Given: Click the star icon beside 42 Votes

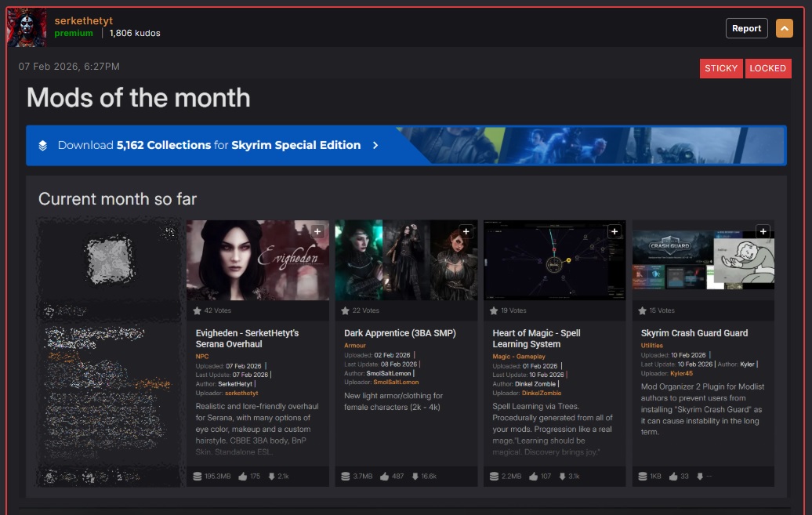Looking at the screenshot, I should 197,311.
